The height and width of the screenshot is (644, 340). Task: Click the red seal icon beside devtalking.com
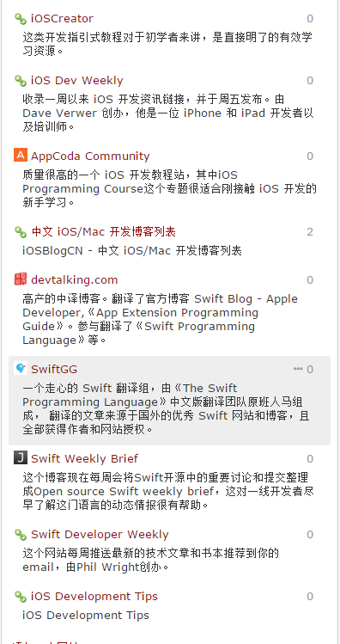coord(21,279)
